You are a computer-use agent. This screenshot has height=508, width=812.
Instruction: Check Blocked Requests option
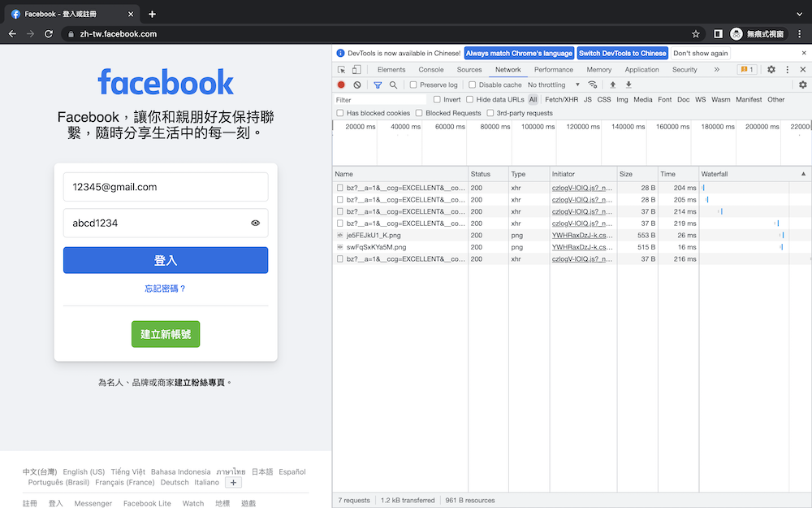419,113
